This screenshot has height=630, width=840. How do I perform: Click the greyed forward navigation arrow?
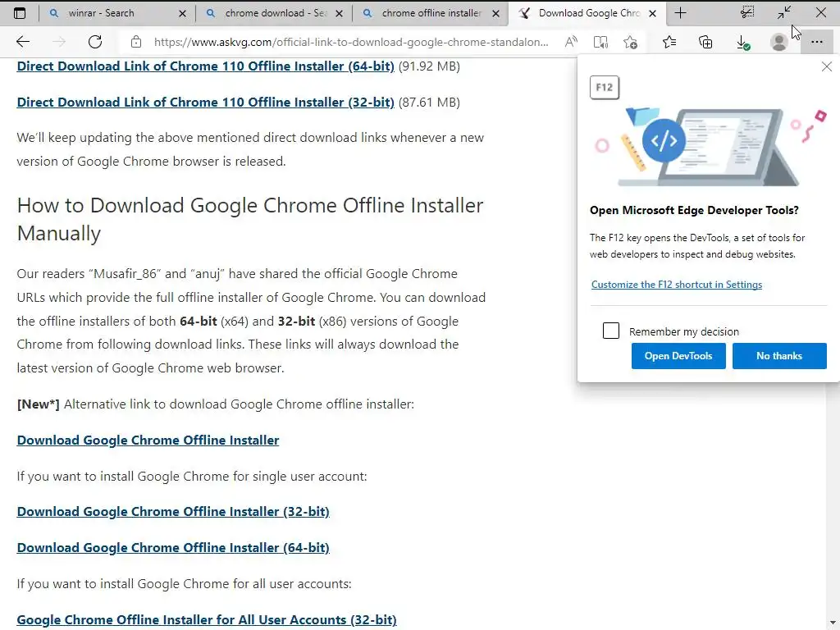[59, 42]
